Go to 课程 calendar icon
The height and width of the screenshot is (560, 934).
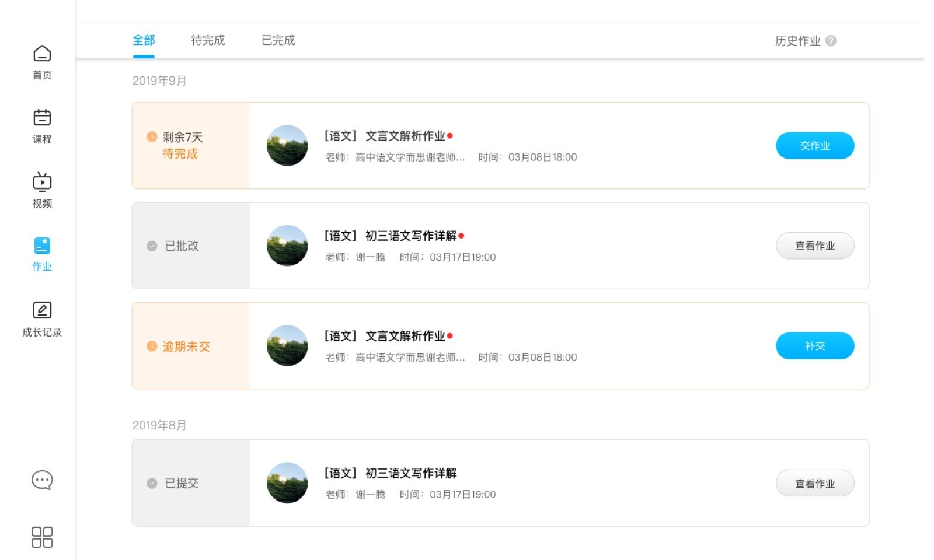(x=42, y=118)
